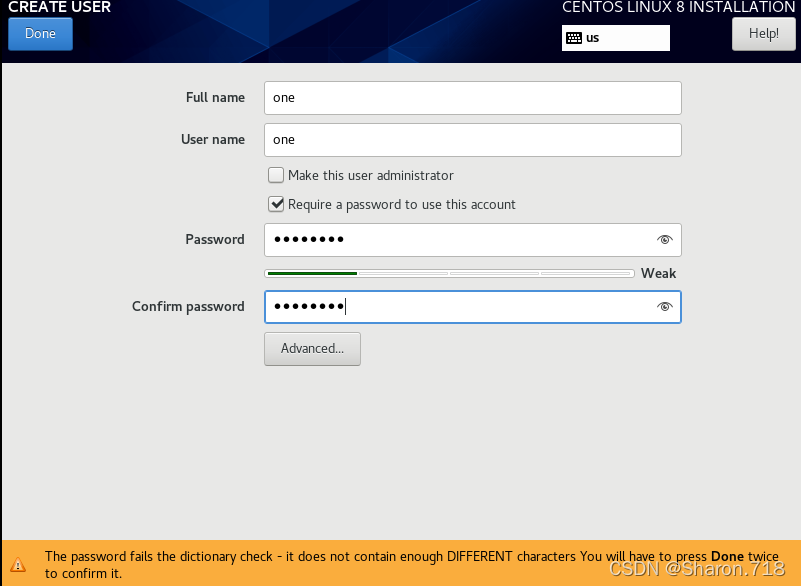This screenshot has height=586, width=801.
Task: Reveal confirm password with its eye icon
Action: click(x=664, y=307)
